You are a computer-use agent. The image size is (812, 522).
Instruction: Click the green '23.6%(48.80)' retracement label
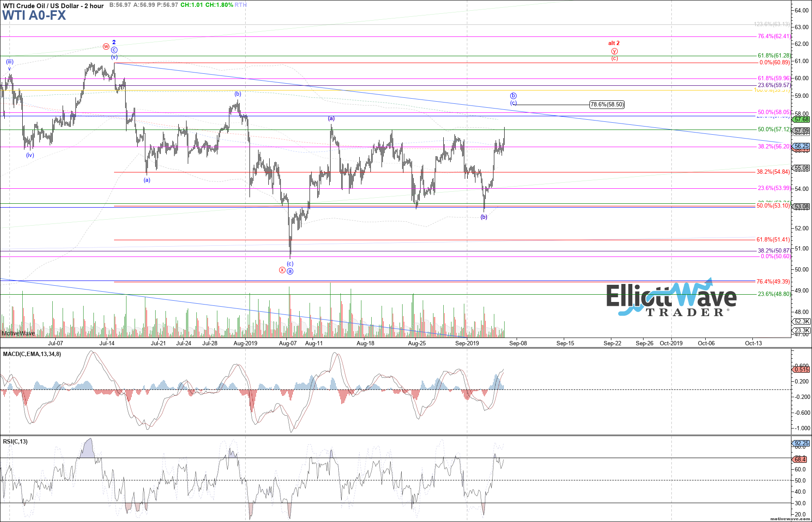pyautogui.click(x=774, y=294)
